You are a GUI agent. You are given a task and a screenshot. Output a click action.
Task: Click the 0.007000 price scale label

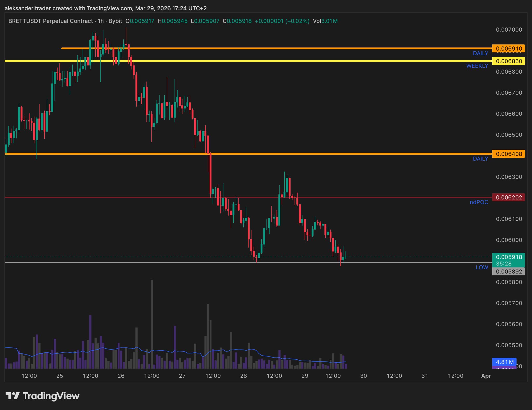(x=509, y=30)
